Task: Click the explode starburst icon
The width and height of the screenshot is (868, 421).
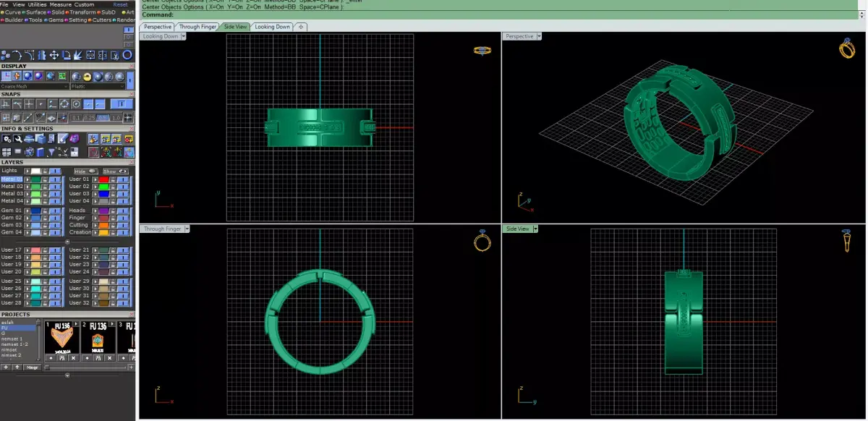Action: tap(77, 55)
